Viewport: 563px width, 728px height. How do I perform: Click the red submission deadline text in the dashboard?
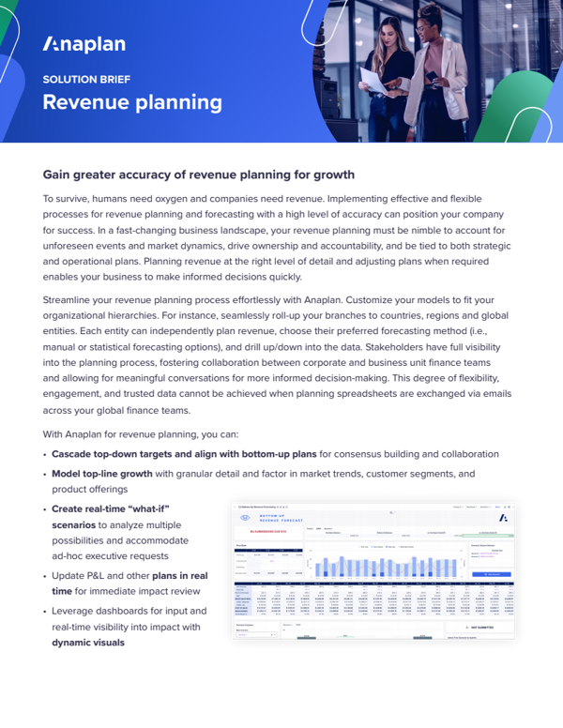coord(268,531)
